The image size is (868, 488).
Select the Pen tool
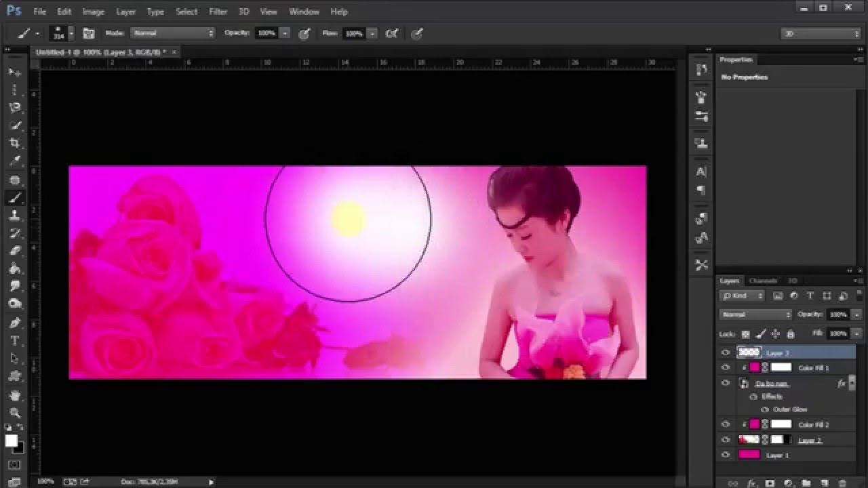[14, 323]
